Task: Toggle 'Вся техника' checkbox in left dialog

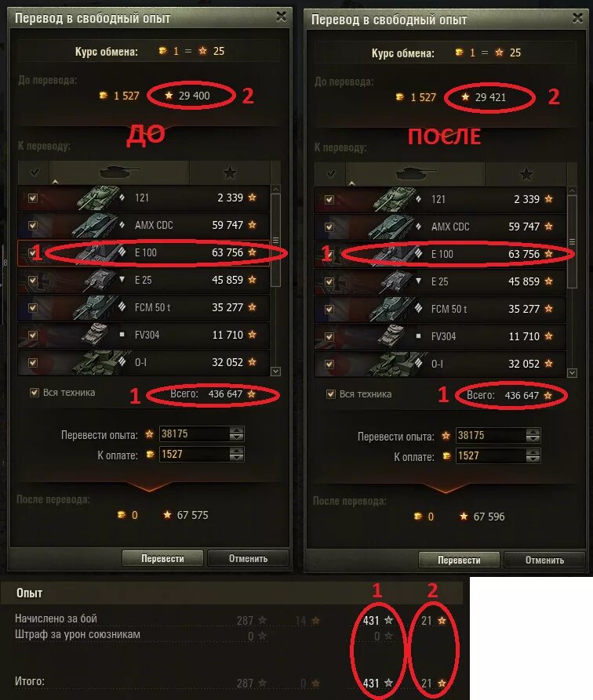Action: [x=34, y=393]
